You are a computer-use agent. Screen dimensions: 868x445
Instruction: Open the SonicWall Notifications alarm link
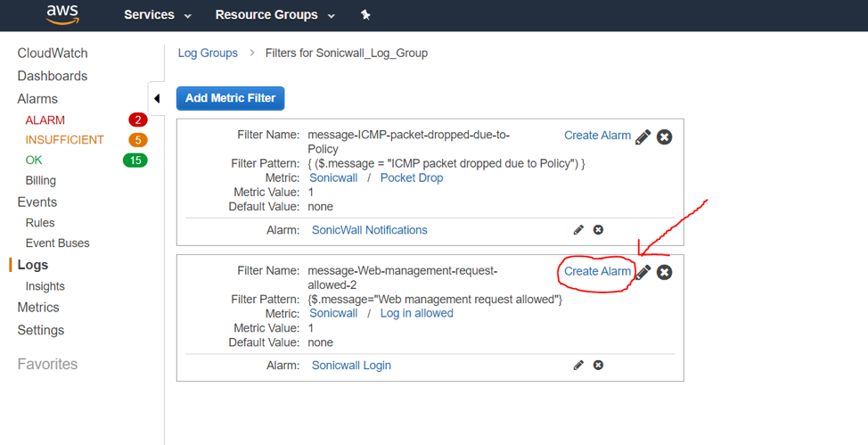click(369, 229)
